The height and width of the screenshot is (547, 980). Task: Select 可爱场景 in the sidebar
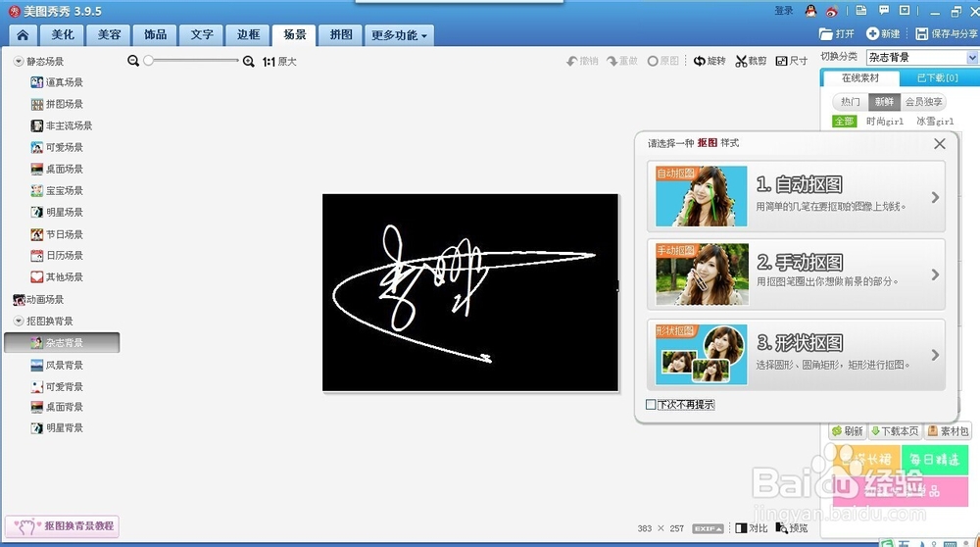tap(57, 148)
